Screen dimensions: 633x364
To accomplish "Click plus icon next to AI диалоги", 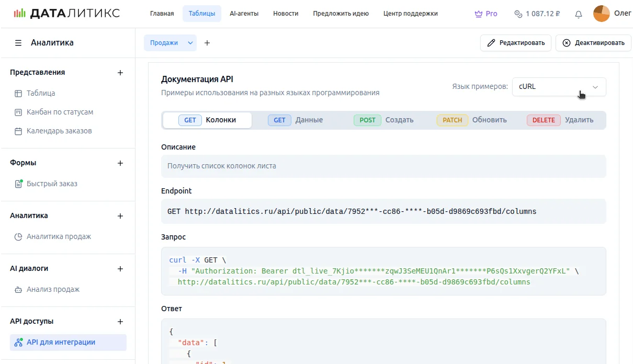I will pos(120,269).
